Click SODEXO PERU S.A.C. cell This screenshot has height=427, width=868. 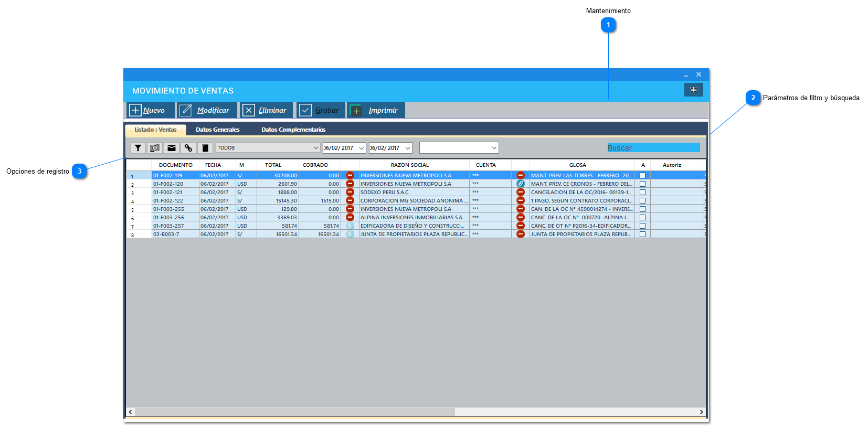[x=414, y=192]
